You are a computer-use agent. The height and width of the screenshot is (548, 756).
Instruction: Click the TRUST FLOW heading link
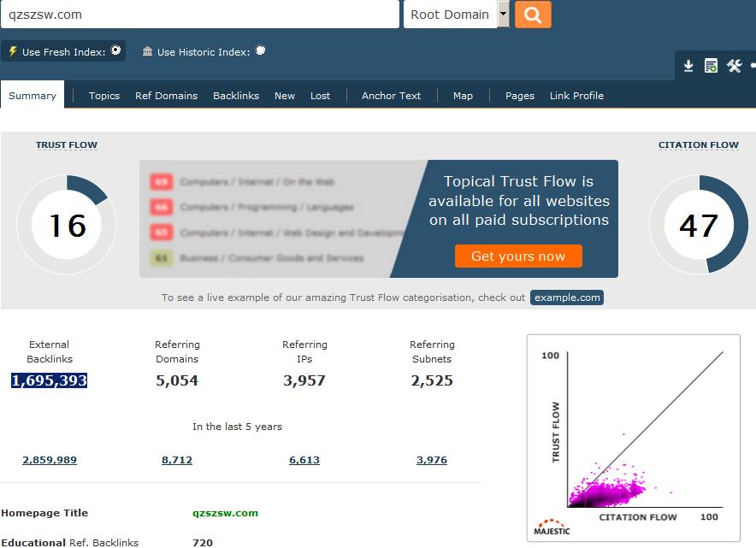(x=67, y=144)
